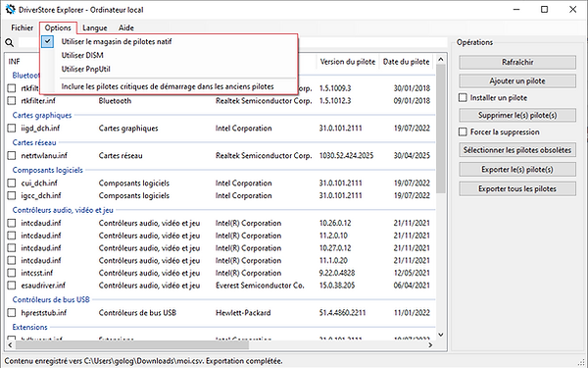Image resolution: width=588 pixels, height=368 pixels.
Task: Enable Forcer la suppression checkbox
Action: [464, 131]
